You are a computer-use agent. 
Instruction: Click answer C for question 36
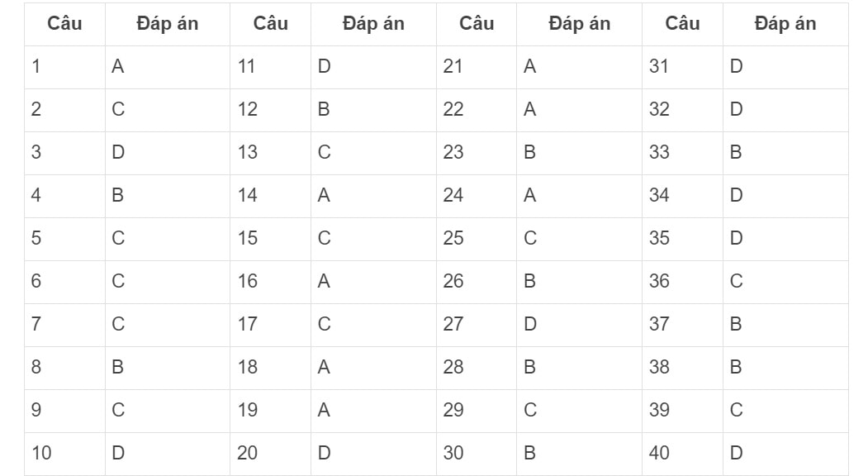(785, 282)
